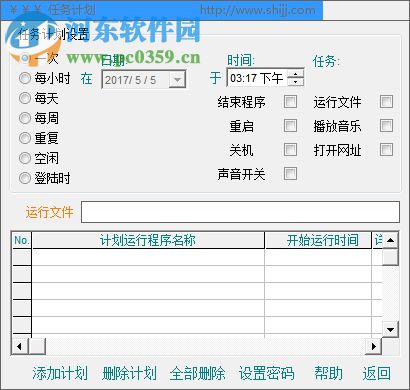Click the table's horizontal scroll left arrow
Image resolution: width=410 pixels, height=390 pixels.
click(x=20, y=346)
